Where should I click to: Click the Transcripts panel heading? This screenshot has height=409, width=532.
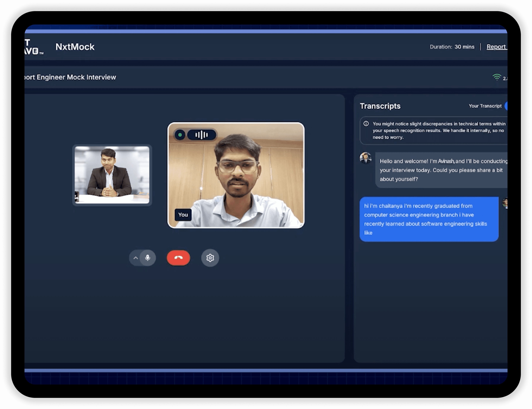[x=380, y=106]
